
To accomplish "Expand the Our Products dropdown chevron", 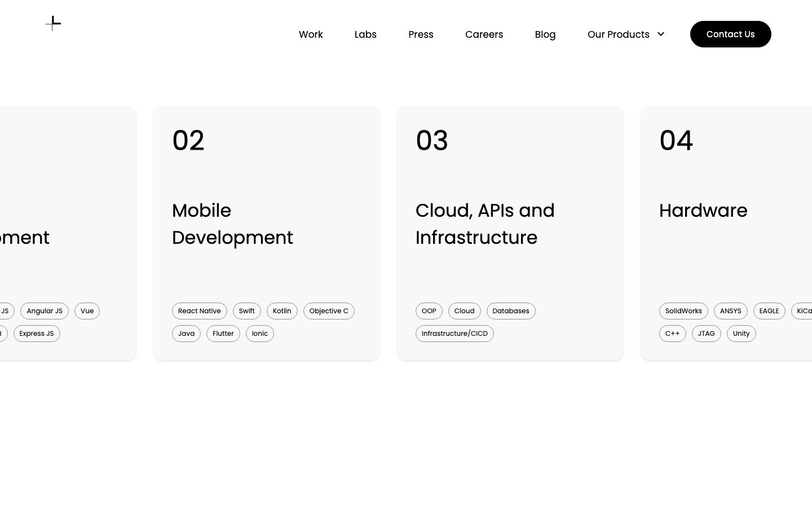I will [x=661, y=34].
